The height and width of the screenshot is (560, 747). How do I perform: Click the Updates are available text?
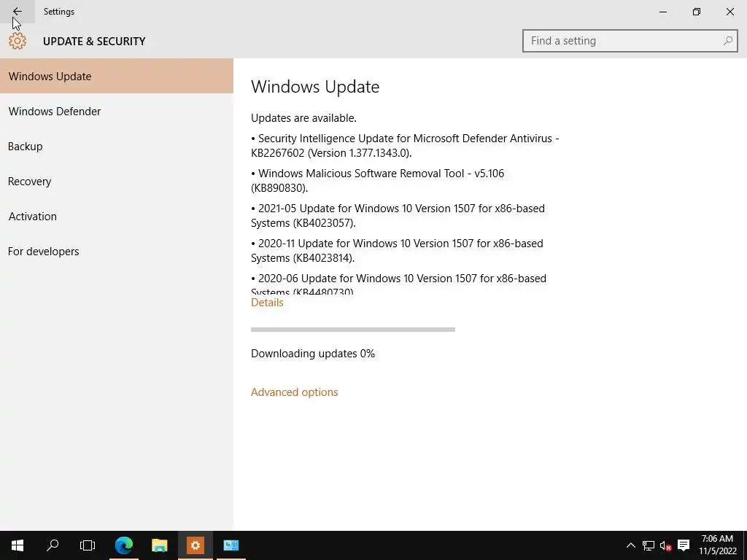pos(304,118)
